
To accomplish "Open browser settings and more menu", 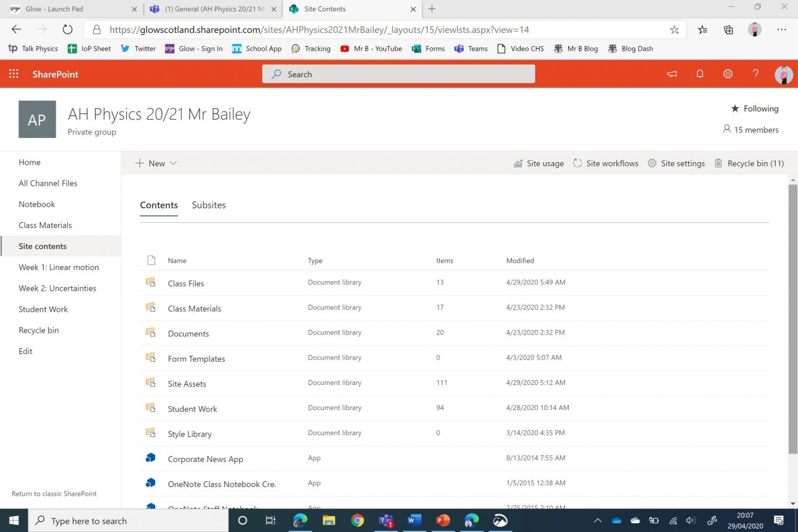I will coord(780,30).
